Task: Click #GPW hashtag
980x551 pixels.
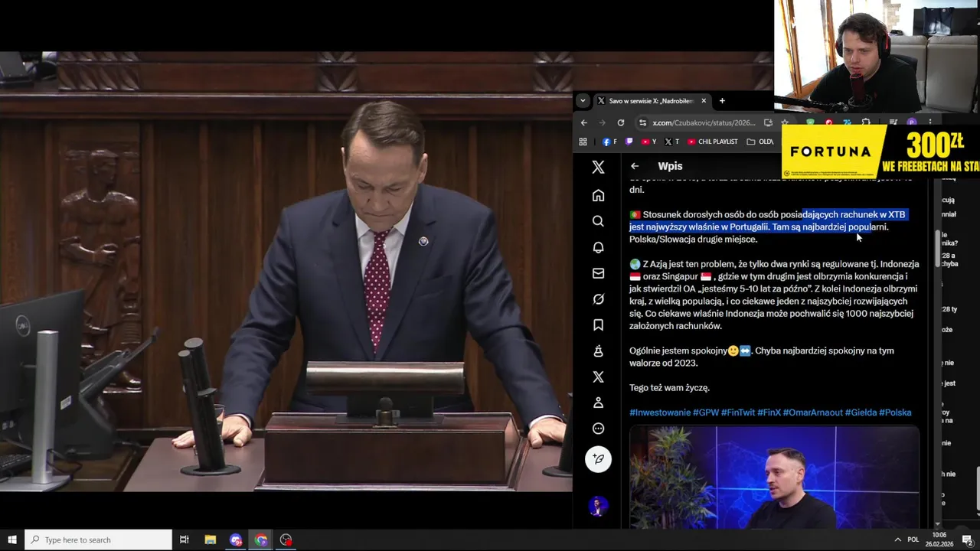Action: coord(706,412)
